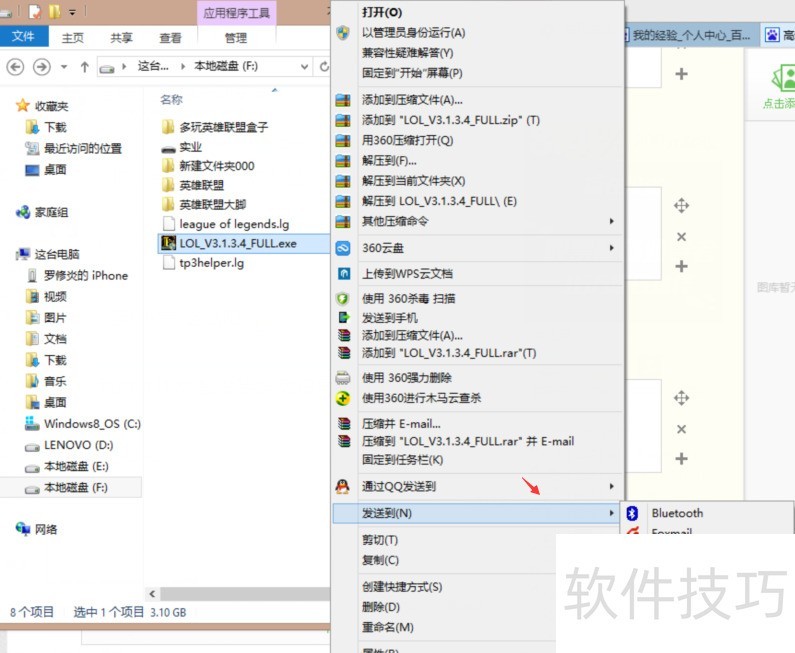Click the Up one level arrow

pyautogui.click(x=85, y=66)
